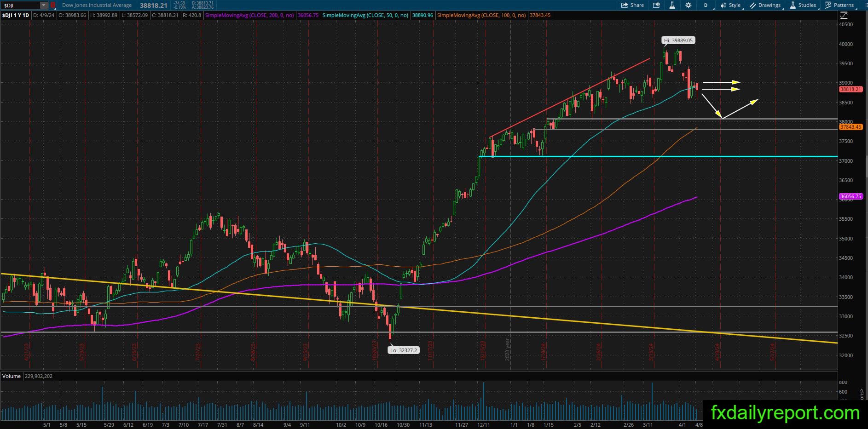Screen dimensions: 868x429
Task: Click the Style candlestick icon
Action: (x=723, y=5)
